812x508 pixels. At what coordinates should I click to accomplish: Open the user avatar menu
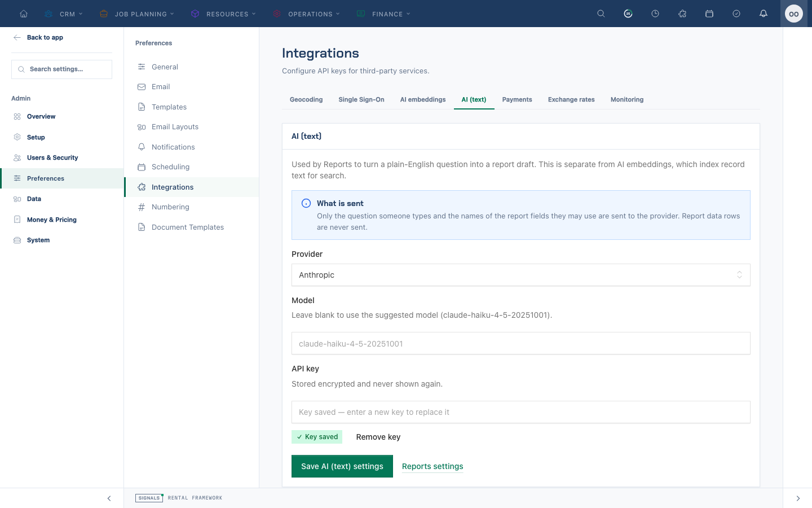pyautogui.click(x=794, y=14)
